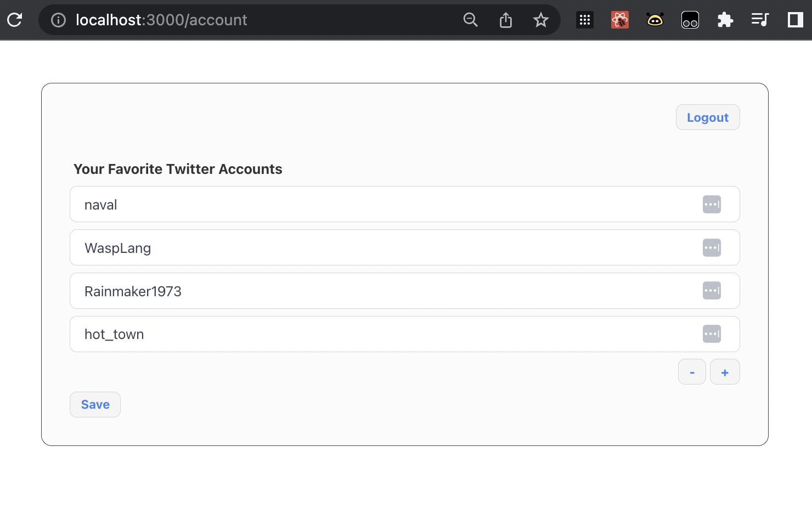Click the black googly-eyes extension icon

pyautogui.click(x=690, y=20)
